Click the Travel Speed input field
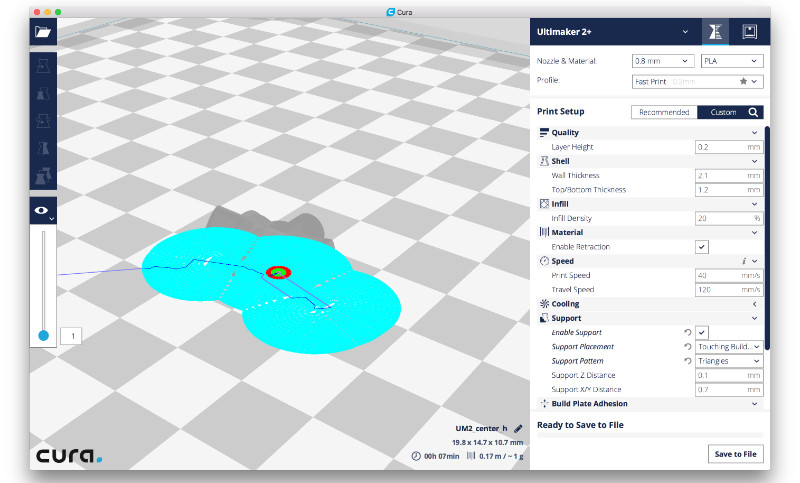Image resolution: width=800 pixels, height=483 pixels. pos(730,290)
